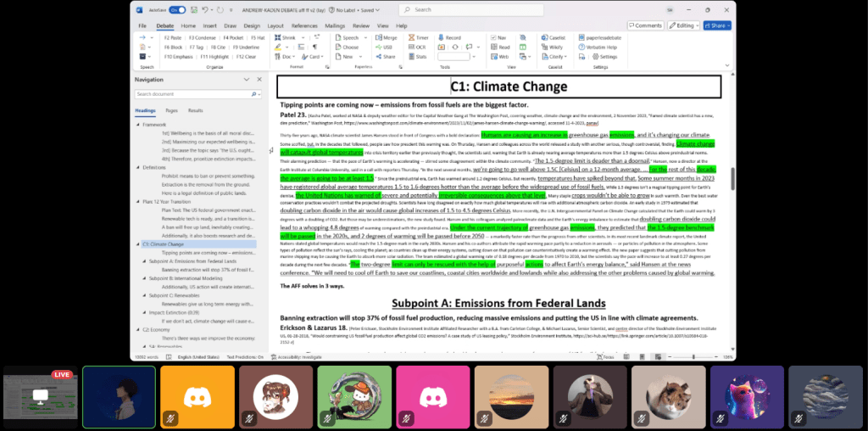Toggle the AutoSave switch
The image size is (868, 431).
coord(177,10)
